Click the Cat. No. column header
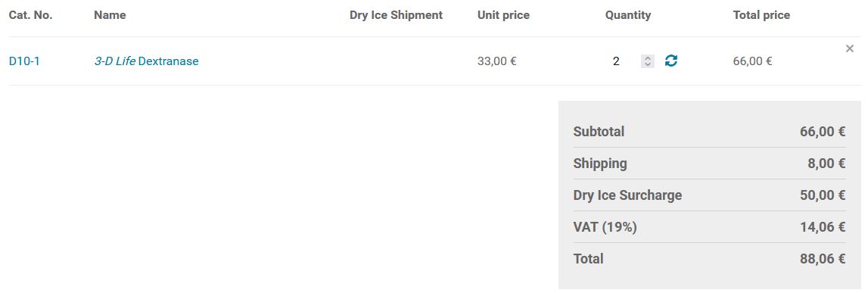Viewport: 868px width, 293px height. pyautogui.click(x=30, y=15)
